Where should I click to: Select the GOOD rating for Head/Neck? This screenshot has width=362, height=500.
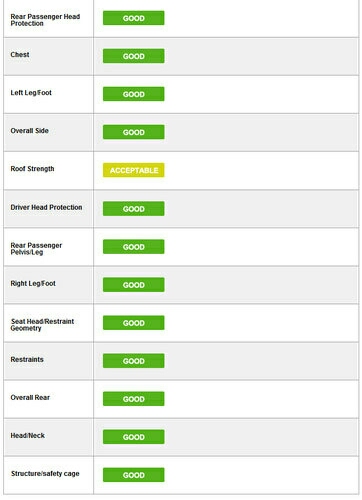click(x=133, y=437)
